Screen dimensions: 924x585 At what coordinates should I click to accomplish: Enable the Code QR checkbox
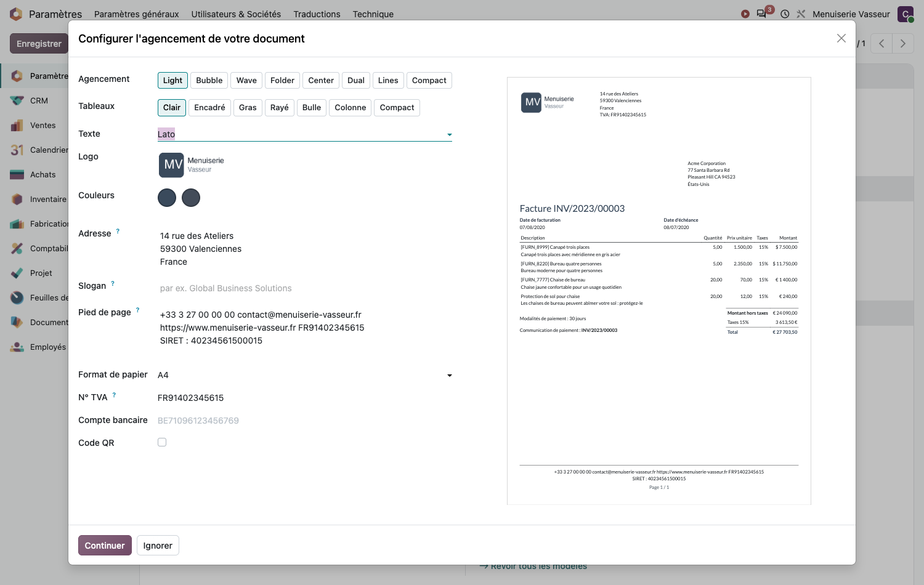point(162,442)
